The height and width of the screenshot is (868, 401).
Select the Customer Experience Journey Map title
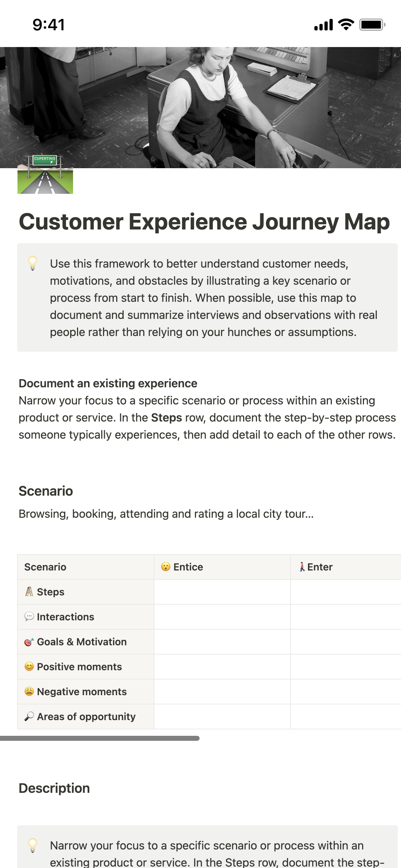[204, 222]
